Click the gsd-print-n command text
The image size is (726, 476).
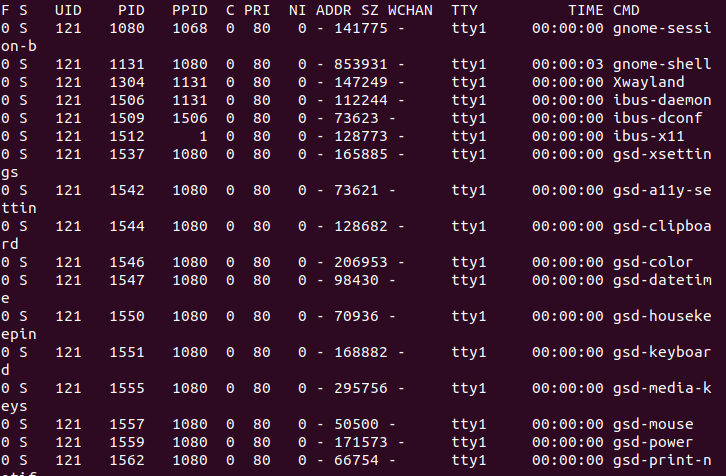click(x=662, y=460)
